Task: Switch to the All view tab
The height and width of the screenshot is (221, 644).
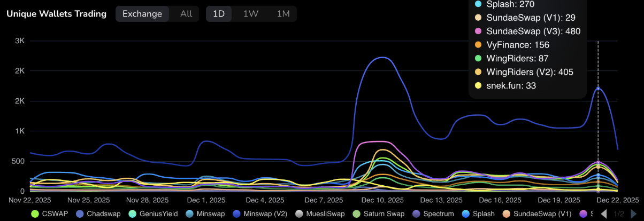Action: coord(186,14)
